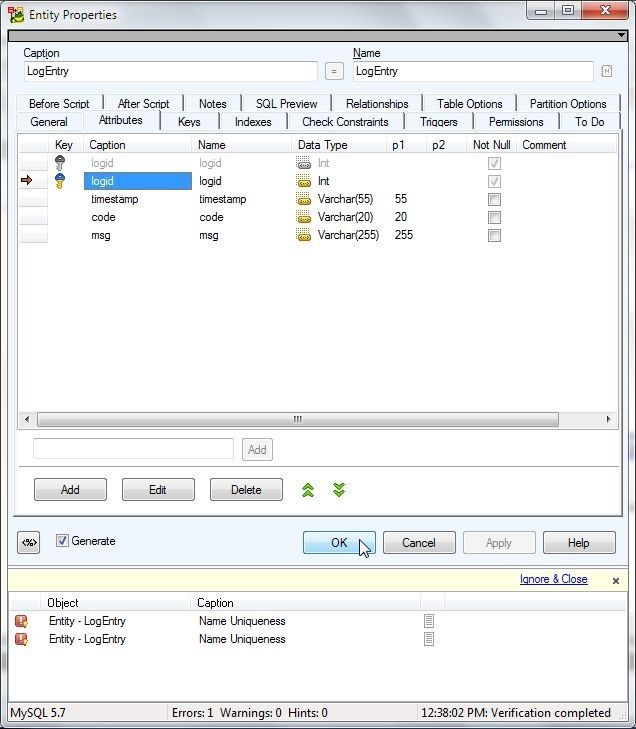
Task: Open the Indexes tab
Action: (x=253, y=122)
